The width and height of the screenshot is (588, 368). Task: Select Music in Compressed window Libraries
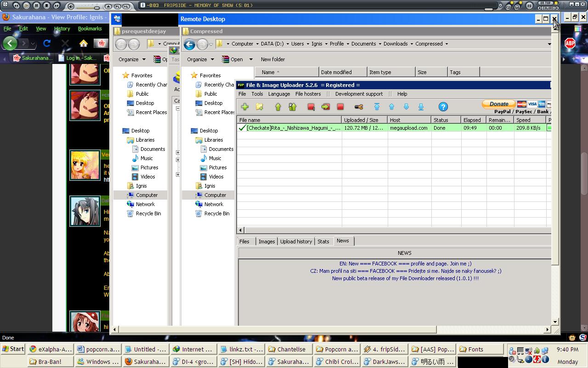click(215, 158)
